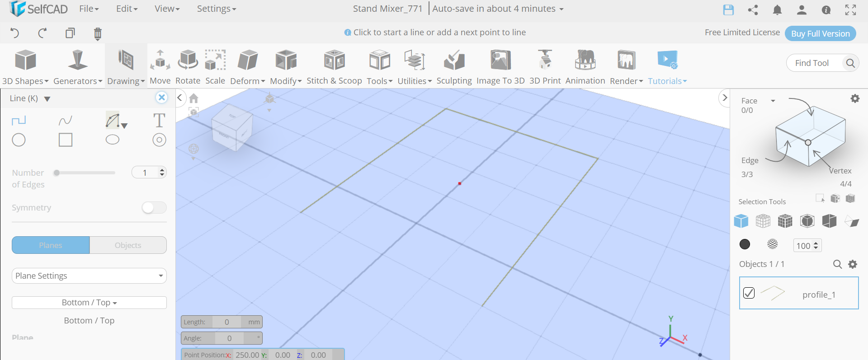Click the share icon

click(x=753, y=10)
